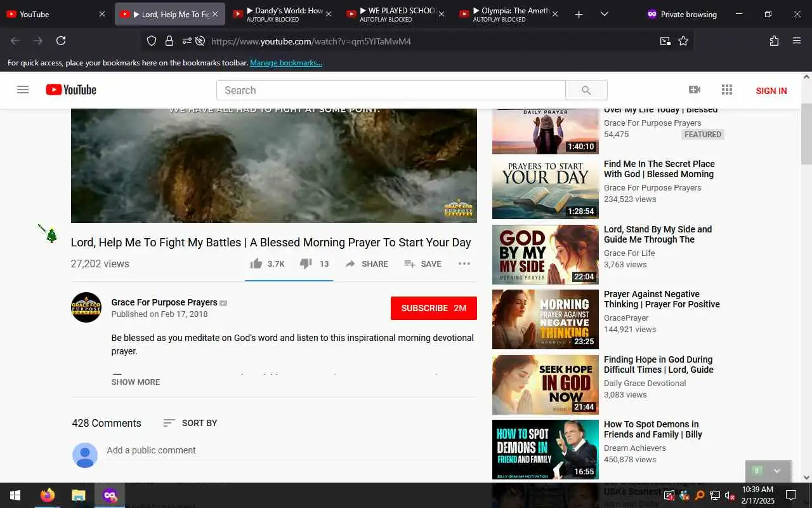
Task: Switch to the first YouTube tab
Action: pyautogui.click(x=56, y=14)
